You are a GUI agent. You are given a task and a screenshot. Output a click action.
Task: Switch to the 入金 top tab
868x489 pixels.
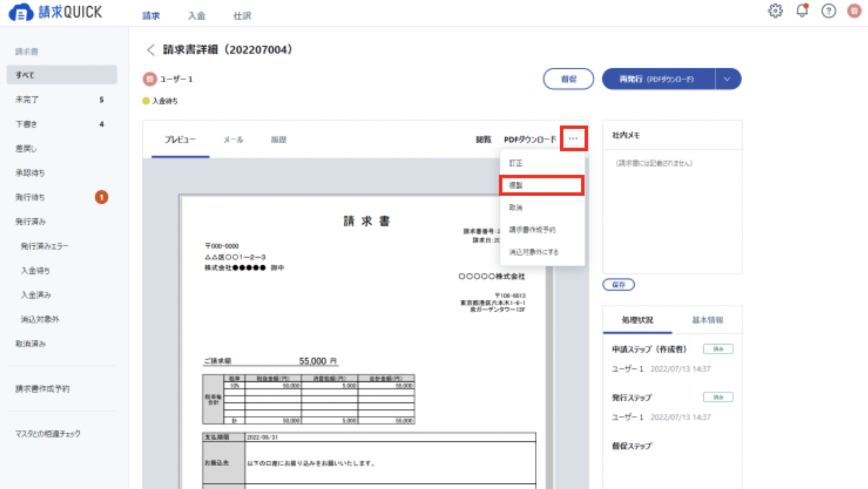tap(197, 16)
